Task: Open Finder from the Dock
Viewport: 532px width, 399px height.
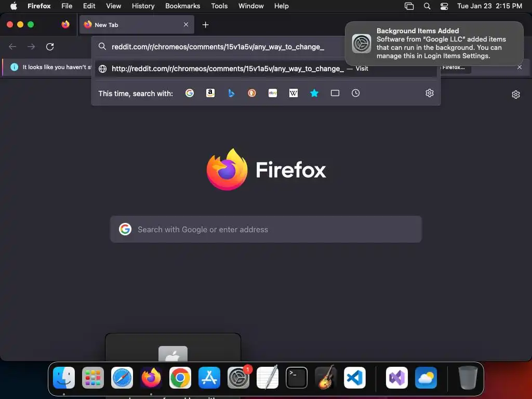Action: (64, 378)
